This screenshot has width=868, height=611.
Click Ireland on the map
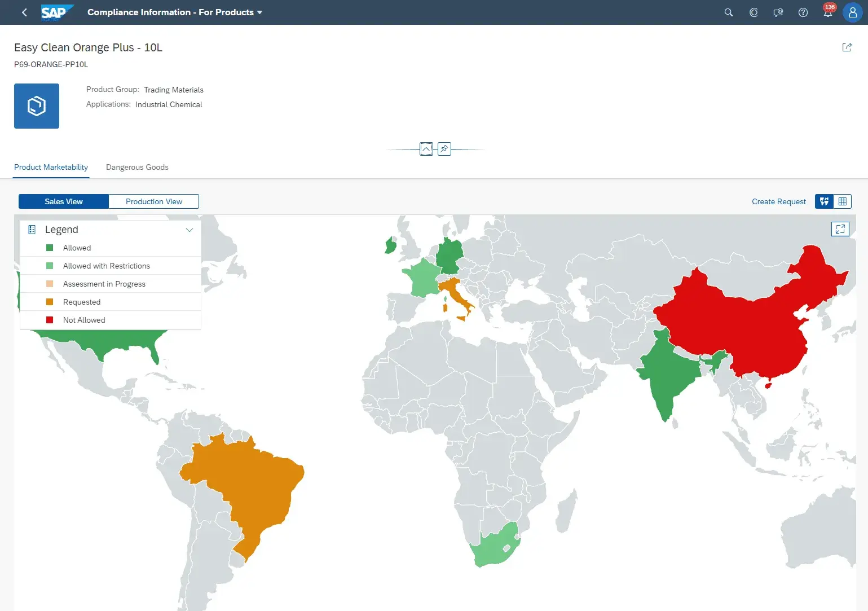tap(390, 245)
